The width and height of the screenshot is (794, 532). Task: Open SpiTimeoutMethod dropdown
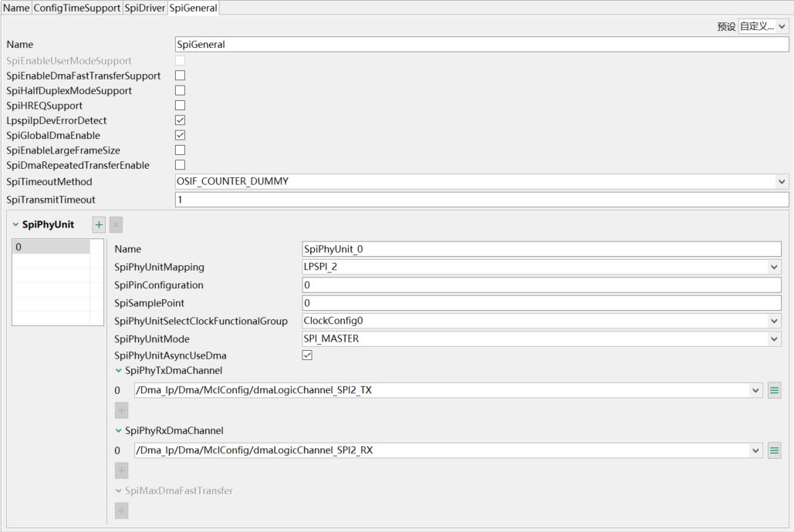click(x=782, y=181)
